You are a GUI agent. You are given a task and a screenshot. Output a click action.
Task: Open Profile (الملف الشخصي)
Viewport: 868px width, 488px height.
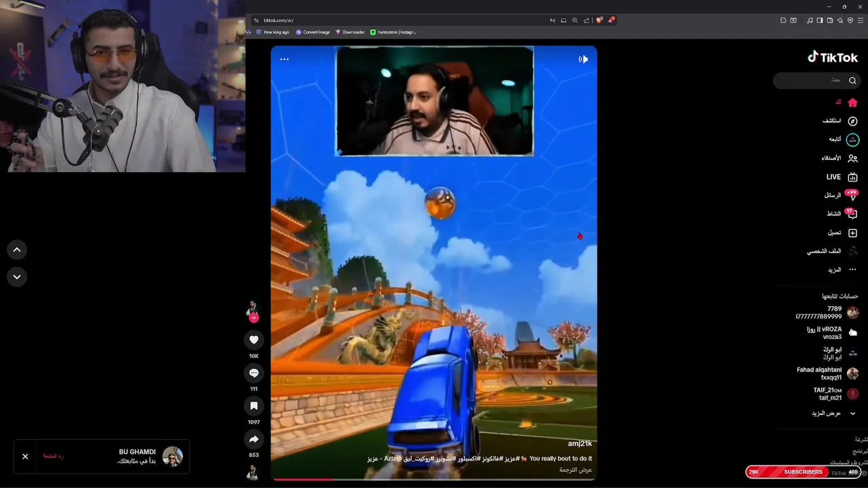pos(833,251)
